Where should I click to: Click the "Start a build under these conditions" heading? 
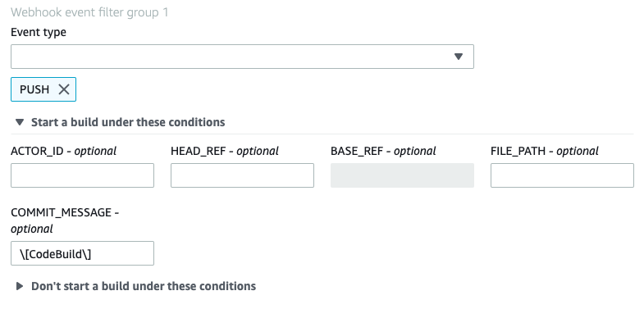click(128, 122)
